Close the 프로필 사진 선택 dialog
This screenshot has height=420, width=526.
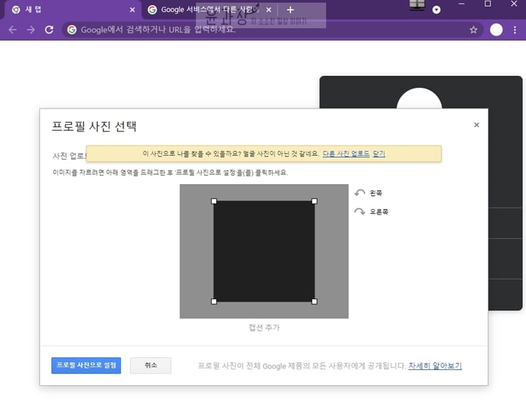(x=477, y=125)
